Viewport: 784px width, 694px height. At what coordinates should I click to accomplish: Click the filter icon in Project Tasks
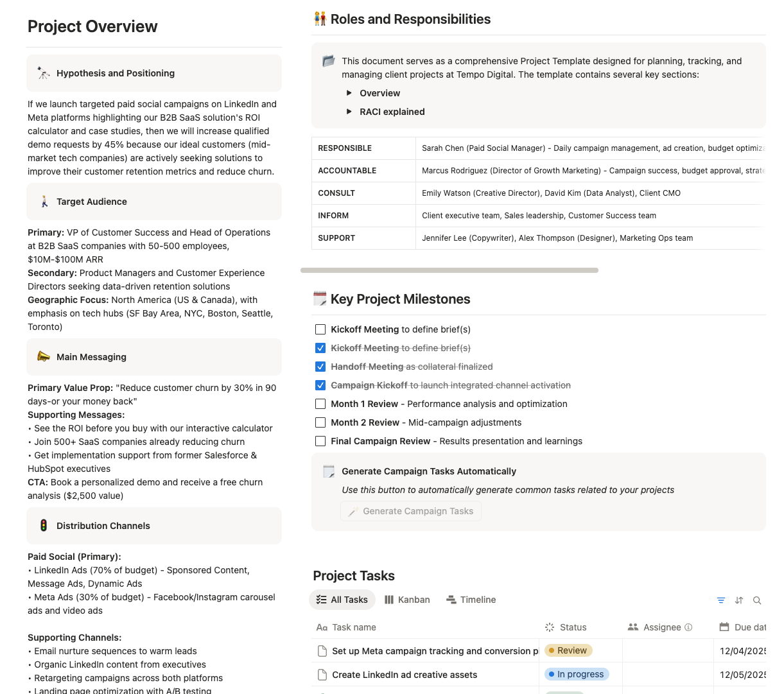721,600
